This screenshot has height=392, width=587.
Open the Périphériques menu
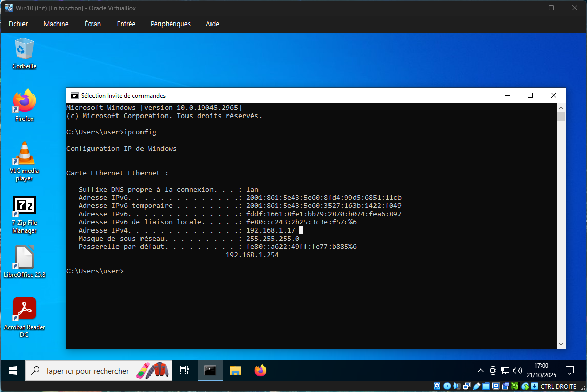coord(170,24)
